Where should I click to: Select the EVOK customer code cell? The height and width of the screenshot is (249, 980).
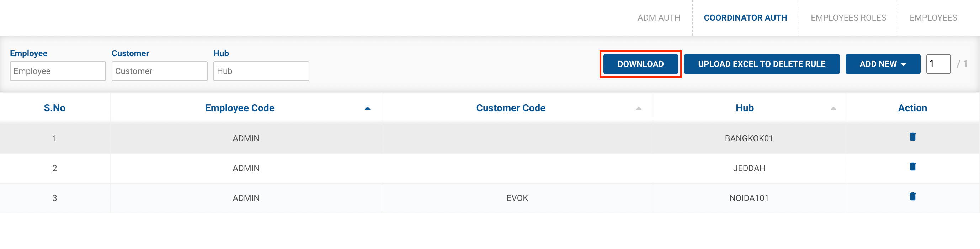tap(517, 198)
